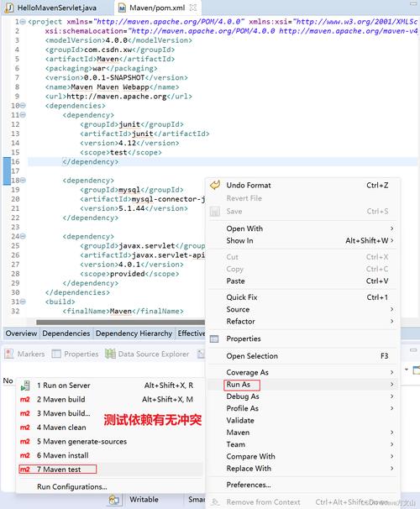420x509 pixels.
Task: Open the Maven submenu
Action: (302, 433)
